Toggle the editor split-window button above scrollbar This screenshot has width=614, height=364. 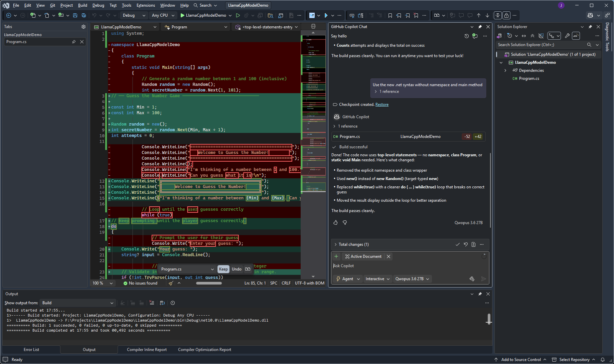point(313,26)
